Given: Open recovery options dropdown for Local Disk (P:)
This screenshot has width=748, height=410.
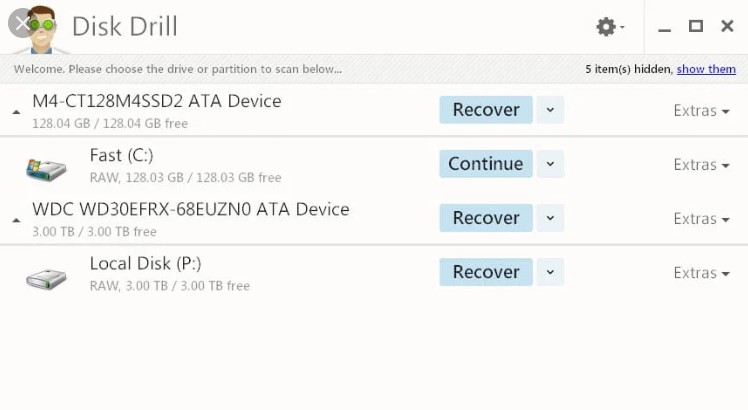Looking at the screenshot, I should click(550, 272).
